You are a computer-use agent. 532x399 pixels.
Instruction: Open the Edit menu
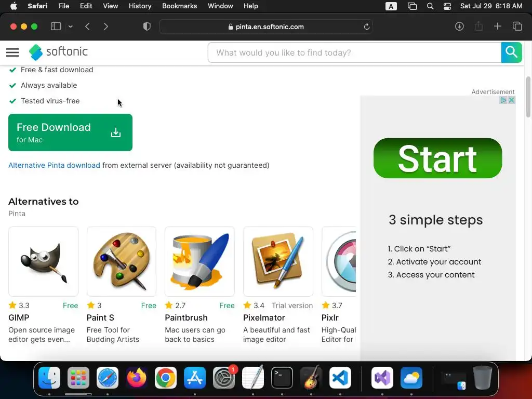tap(86, 6)
